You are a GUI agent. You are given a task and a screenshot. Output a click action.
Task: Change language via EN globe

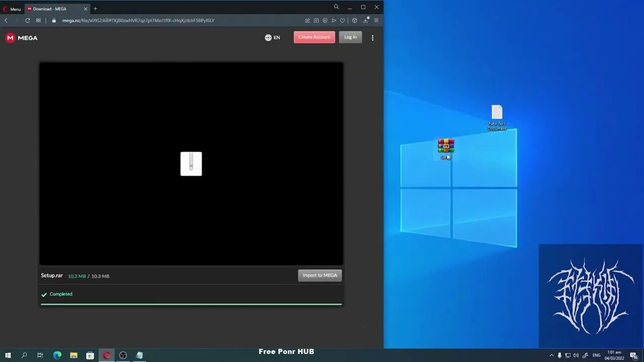(x=272, y=38)
